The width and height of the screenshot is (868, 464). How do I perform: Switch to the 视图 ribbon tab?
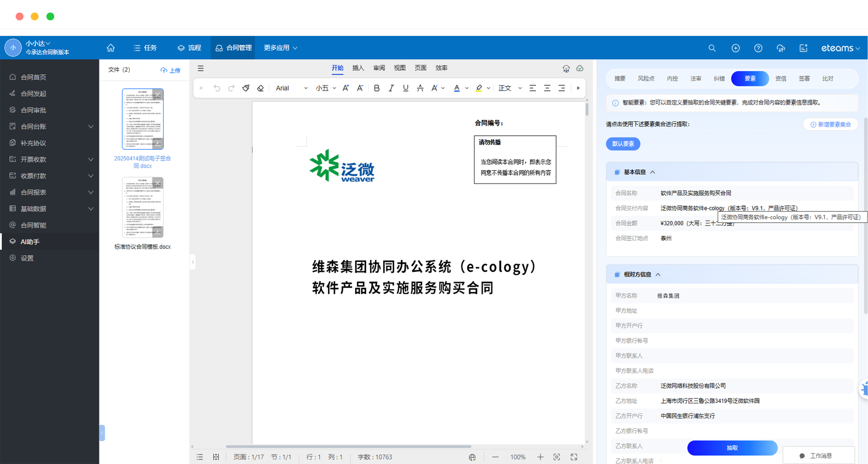(400, 68)
